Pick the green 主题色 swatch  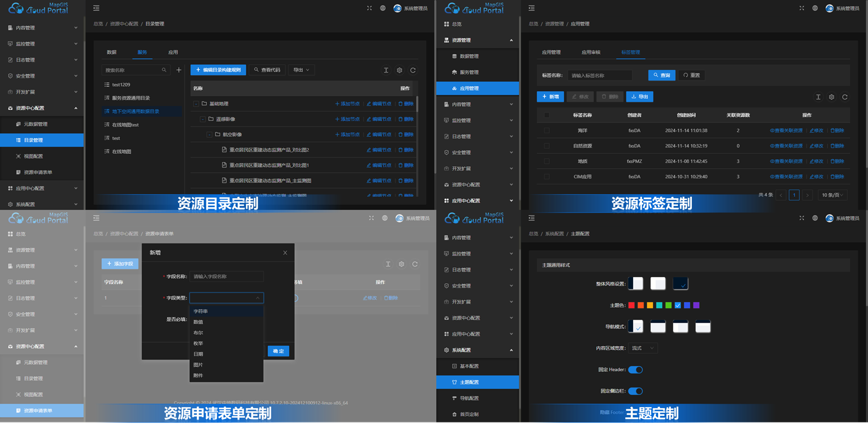(668, 305)
